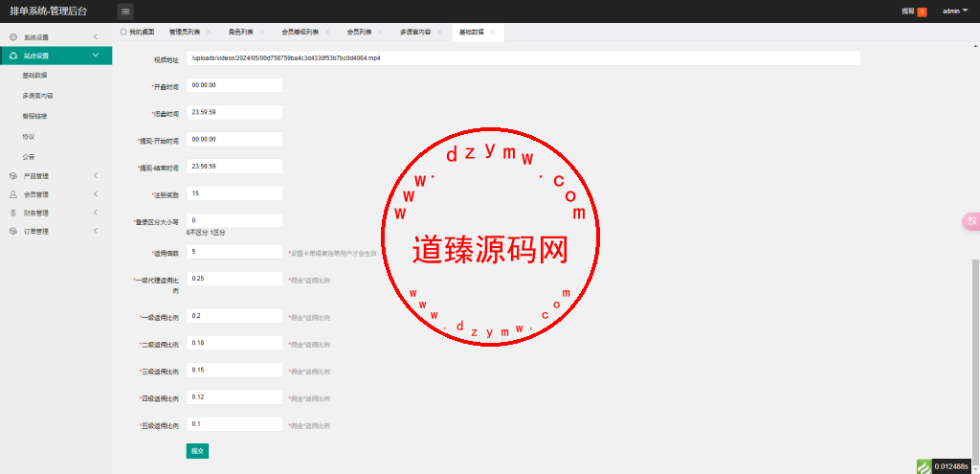Focus the 闭盘时间 input showing 23:59:59

(234, 113)
